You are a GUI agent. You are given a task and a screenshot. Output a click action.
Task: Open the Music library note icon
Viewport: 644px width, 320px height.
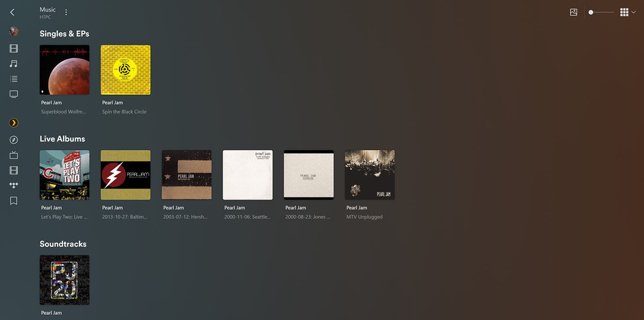[13, 63]
